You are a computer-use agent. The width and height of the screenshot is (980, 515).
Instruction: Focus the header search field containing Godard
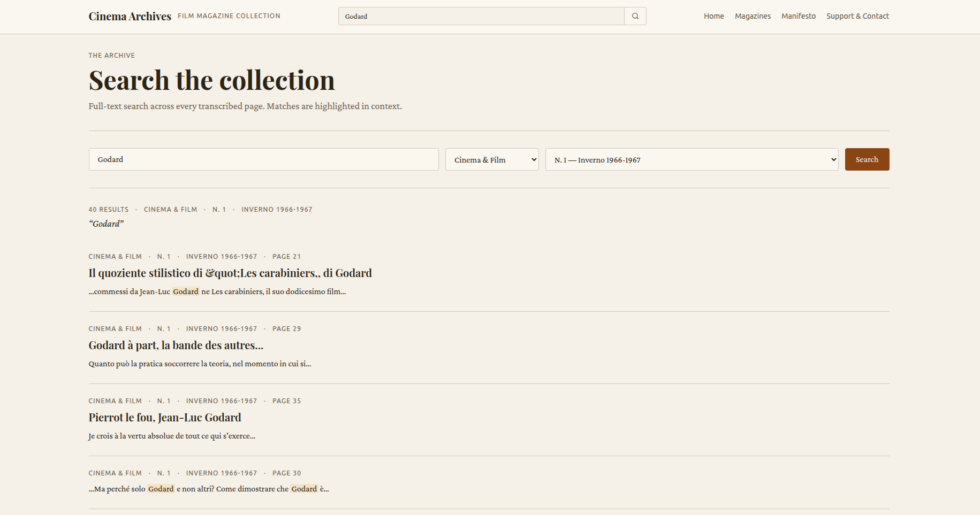481,16
